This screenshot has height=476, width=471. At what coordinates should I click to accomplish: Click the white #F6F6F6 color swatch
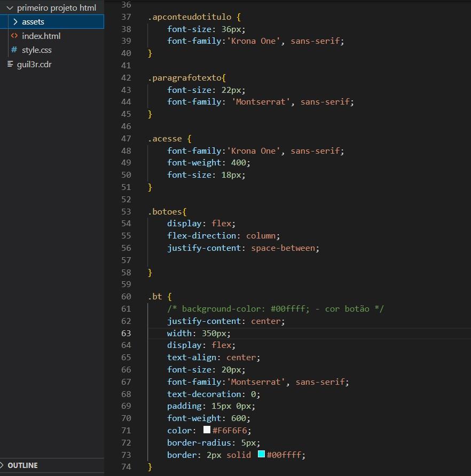(207, 430)
